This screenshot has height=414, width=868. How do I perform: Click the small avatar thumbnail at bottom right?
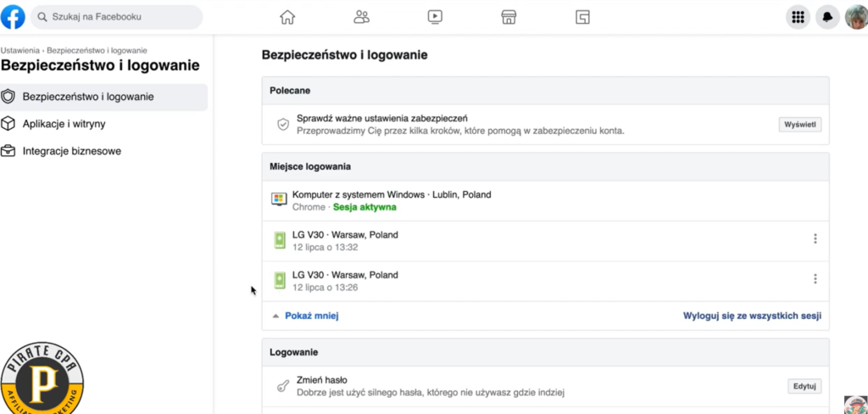coord(856,406)
